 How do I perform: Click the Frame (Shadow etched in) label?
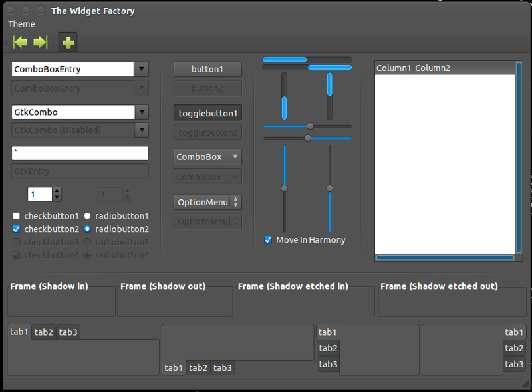pos(293,286)
